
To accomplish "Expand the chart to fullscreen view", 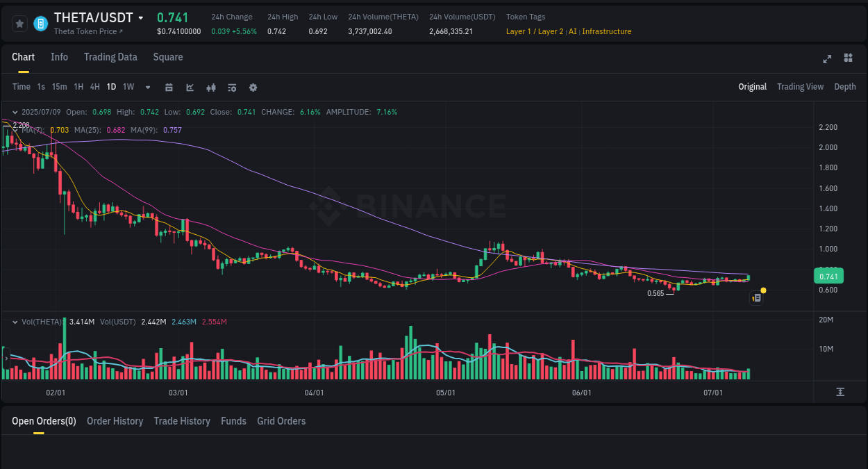I will coord(826,59).
